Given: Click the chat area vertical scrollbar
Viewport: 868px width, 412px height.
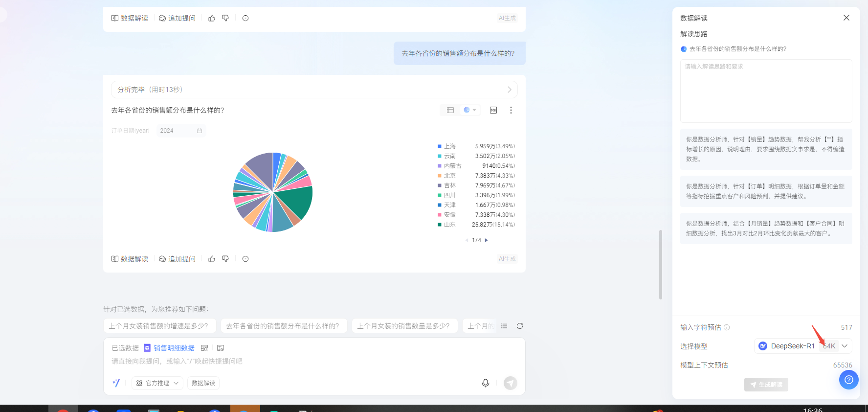Looking at the screenshot, I should 661,264.
